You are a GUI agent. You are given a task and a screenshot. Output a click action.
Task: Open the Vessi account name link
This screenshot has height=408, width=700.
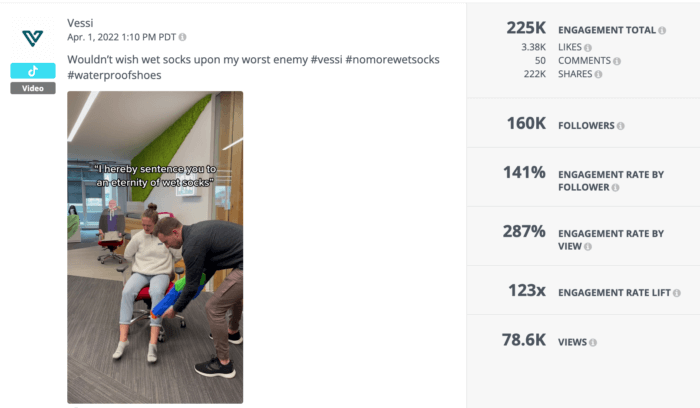pos(80,23)
